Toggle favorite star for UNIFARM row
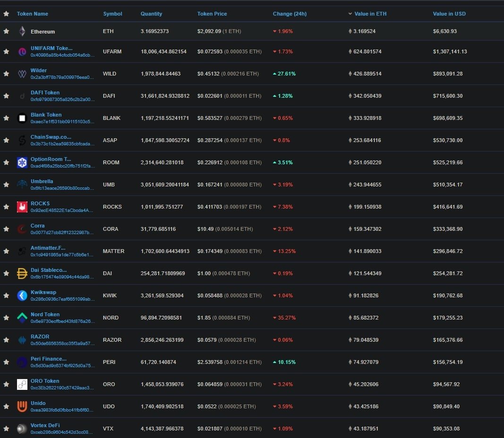 coord(6,51)
